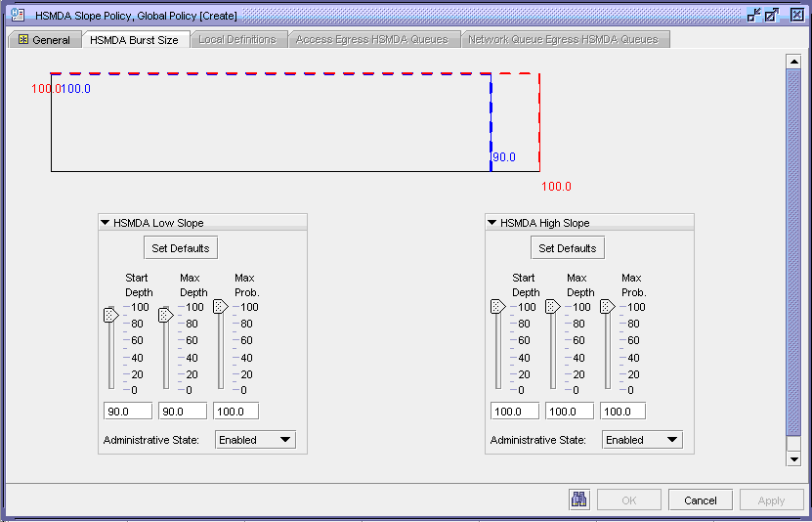Click the Cancel button

[700, 500]
